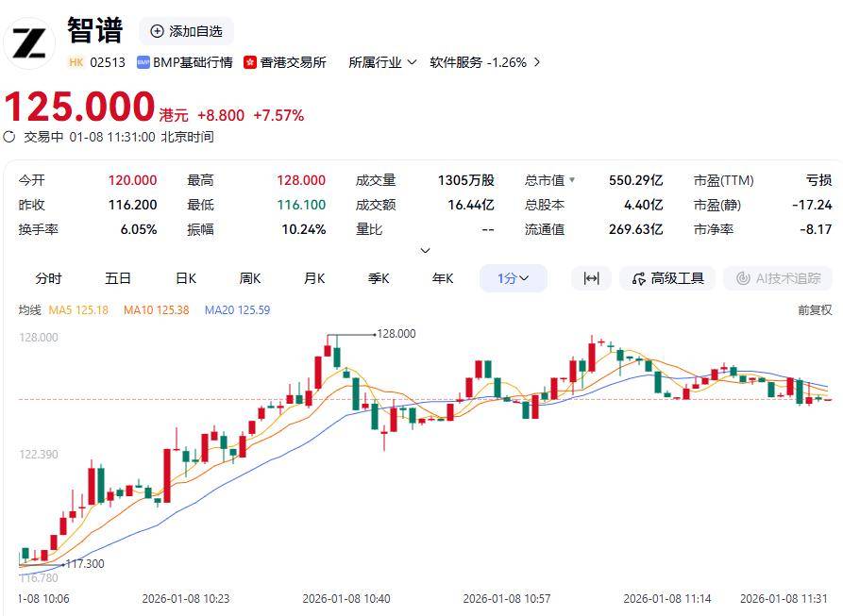Click the 128.000 high price marker
Viewport: 843px width, 616px height.
[x=396, y=334]
